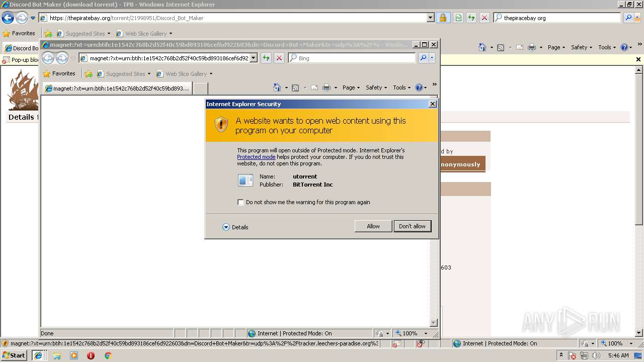Open recent pages dropdown in main window
This screenshot has height=362, width=644.
(x=33, y=18)
